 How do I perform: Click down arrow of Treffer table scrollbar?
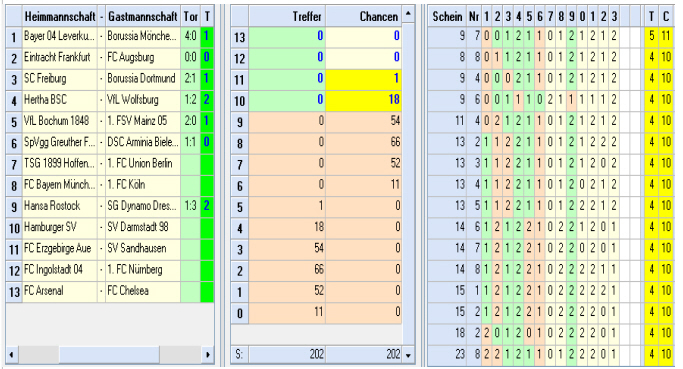point(408,355)
